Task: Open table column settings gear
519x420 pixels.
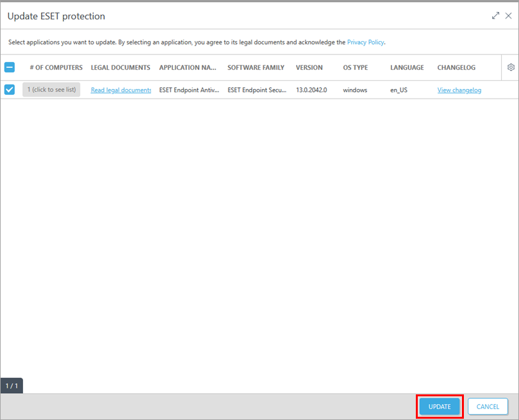Action: pos(511,67)
